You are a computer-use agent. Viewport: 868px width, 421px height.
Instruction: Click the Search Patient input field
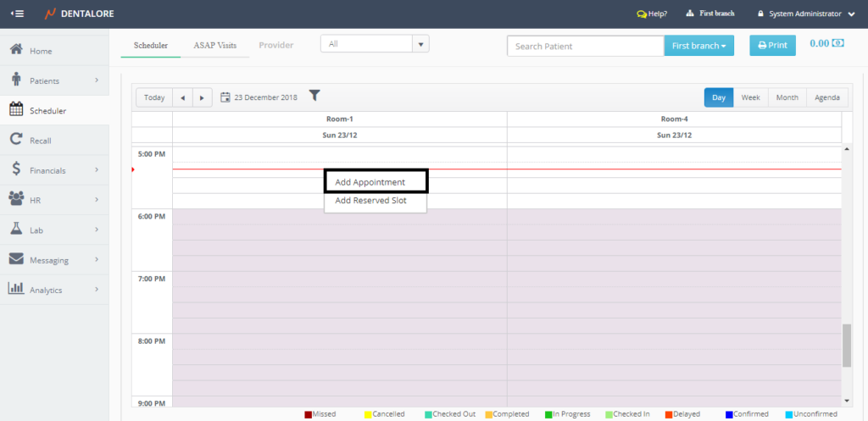(585, 46)
